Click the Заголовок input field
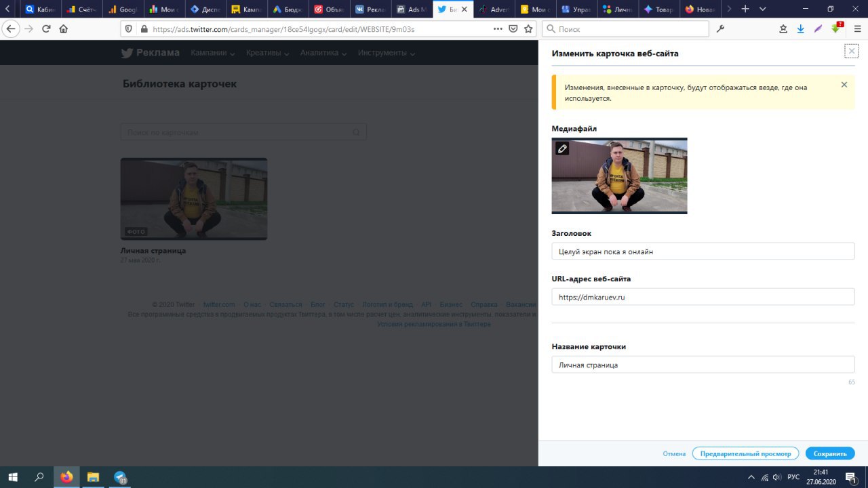 (703, 251)
